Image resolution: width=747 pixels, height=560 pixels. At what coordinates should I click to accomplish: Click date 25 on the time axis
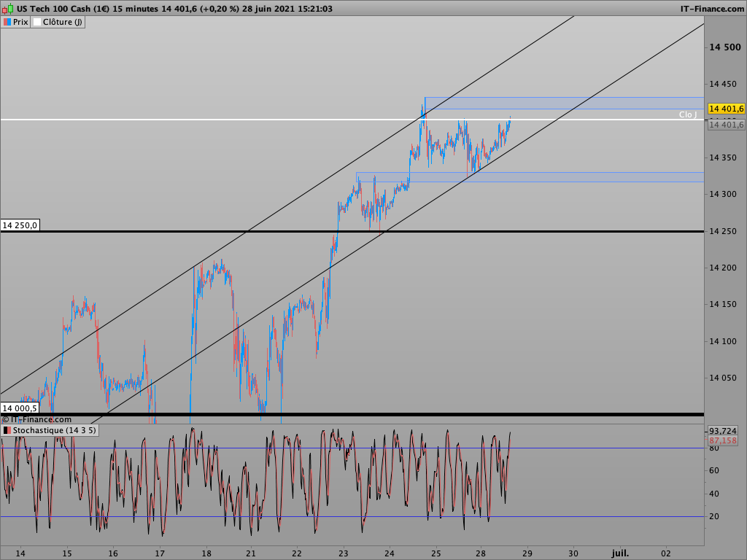pyautogui.click(x=436, y=553)
